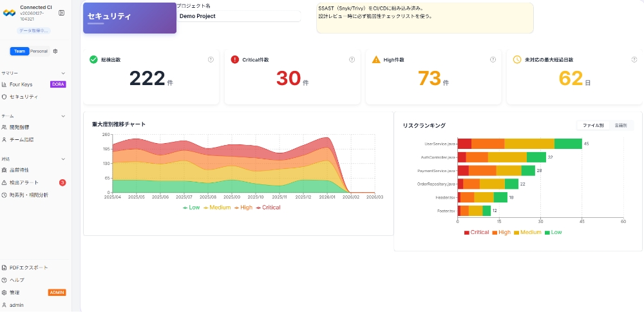Screen dimensions: 644x312
Task: Collapse the サマリー section chevron
Action: [63, 73]
